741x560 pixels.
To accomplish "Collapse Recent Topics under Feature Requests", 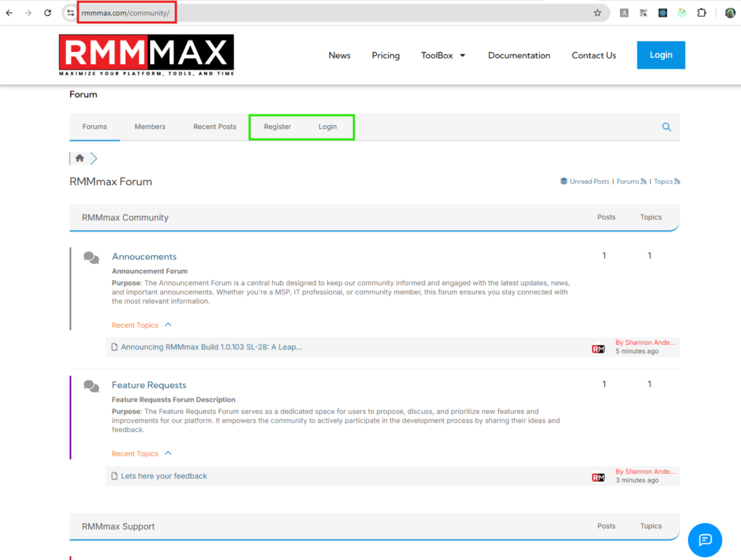I will tap(168, 453).
